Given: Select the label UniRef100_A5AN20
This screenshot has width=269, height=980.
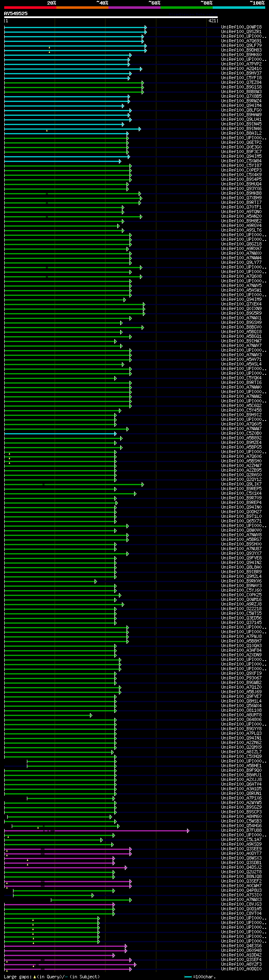Looking at the screenshot, I should (x=241, y=217).
